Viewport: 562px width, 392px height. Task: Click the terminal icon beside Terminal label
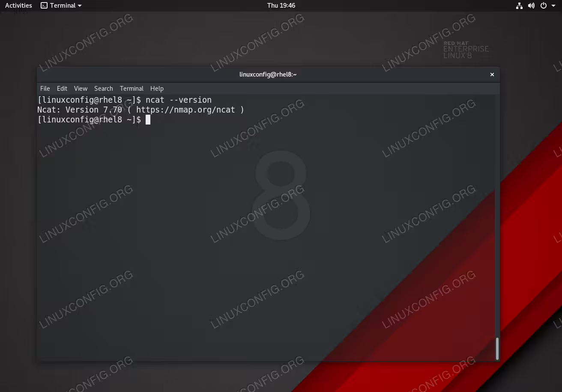point(44,6)
